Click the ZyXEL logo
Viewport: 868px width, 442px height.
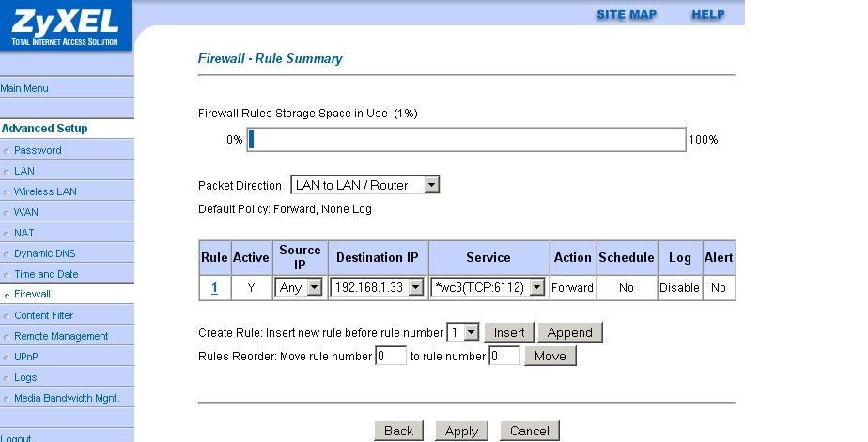[66, 25]
